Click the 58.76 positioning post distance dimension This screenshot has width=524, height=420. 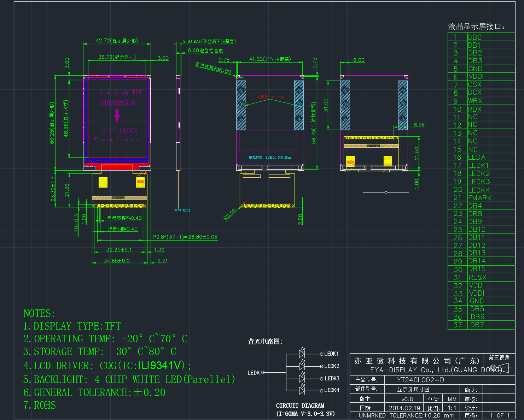click(314, 123)
